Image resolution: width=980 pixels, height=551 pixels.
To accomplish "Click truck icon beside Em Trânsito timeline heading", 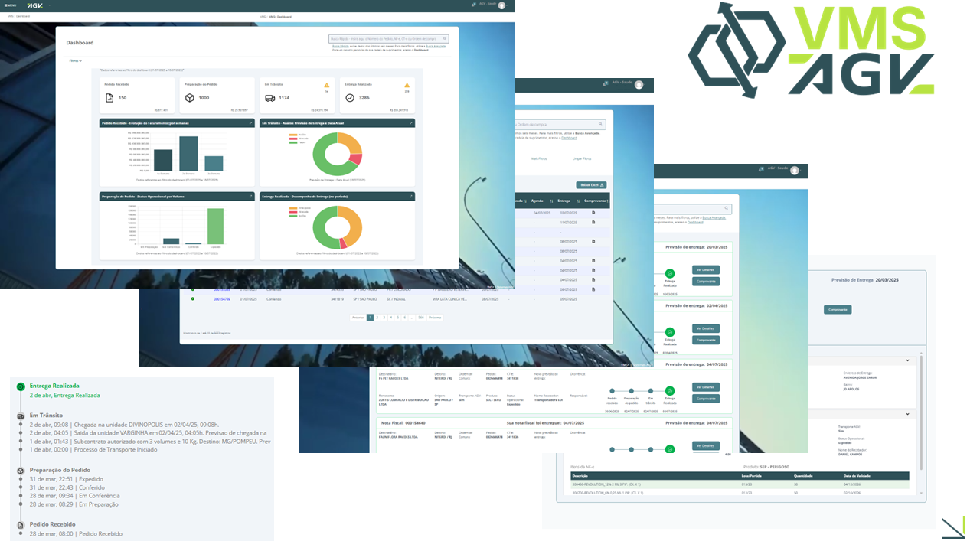I will click(x=21, y=416).
